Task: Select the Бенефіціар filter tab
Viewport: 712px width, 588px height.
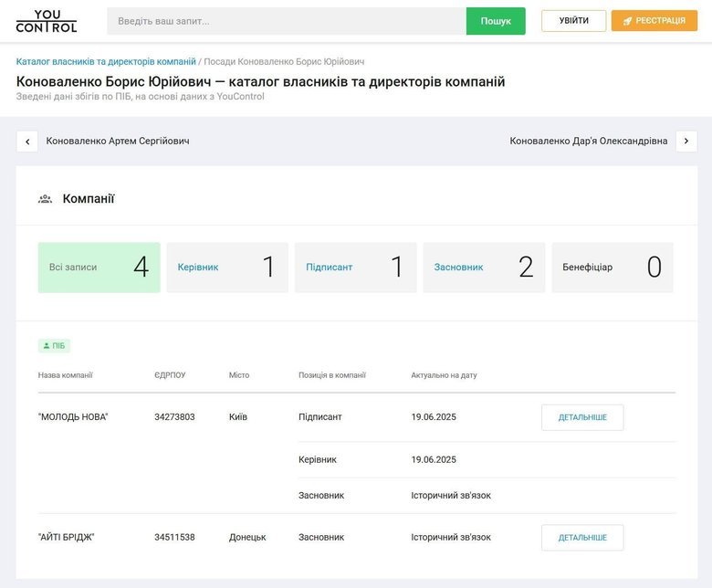Action: pos(613,268)
